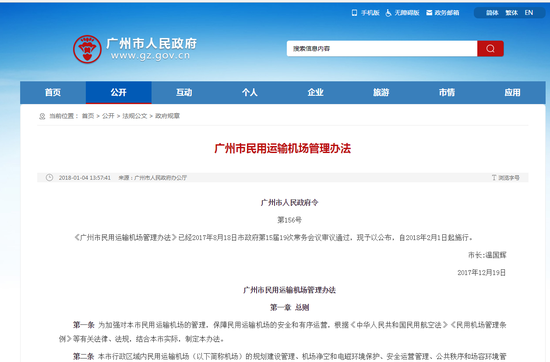Switch language to EN
The height and width of the screenshot is (362, 550).
point(529,13)
